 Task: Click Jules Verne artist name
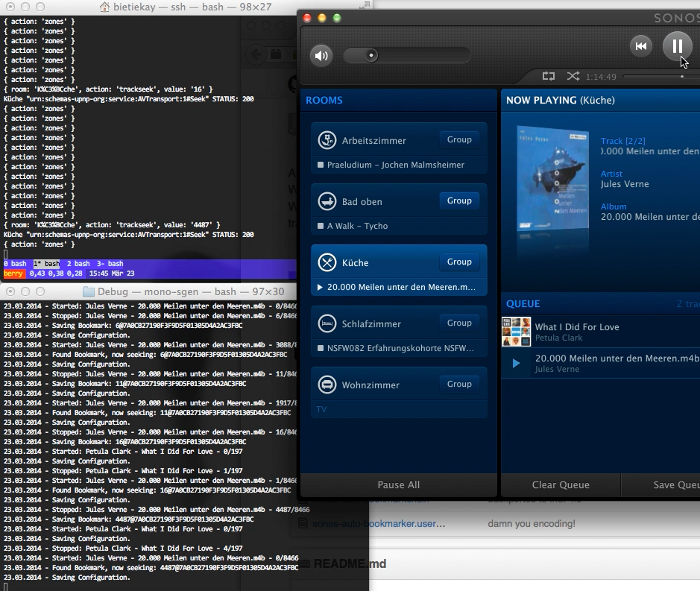point(625,184)
